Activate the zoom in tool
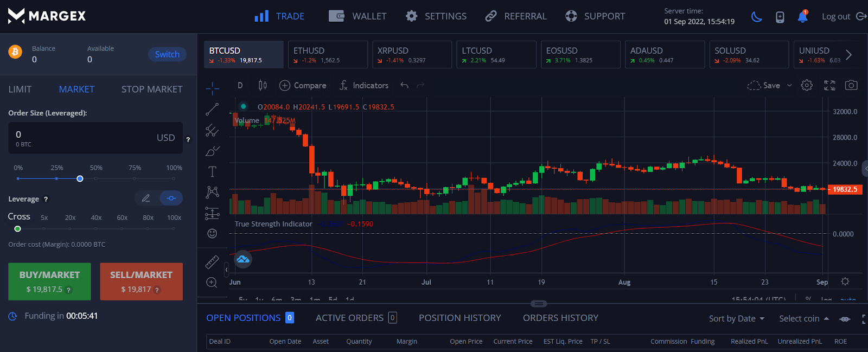Viewport: 868px width, 352px height. click(x=212, y=283)
